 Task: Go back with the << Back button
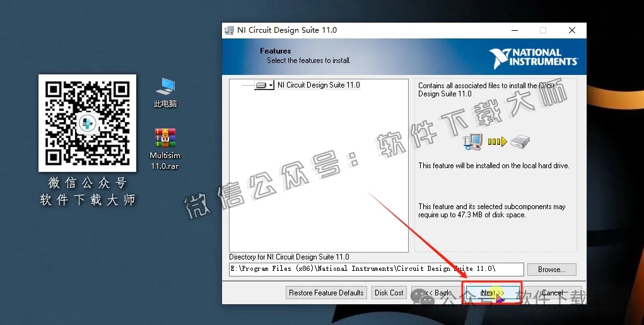pyautogui.click(x=437, y=293)
